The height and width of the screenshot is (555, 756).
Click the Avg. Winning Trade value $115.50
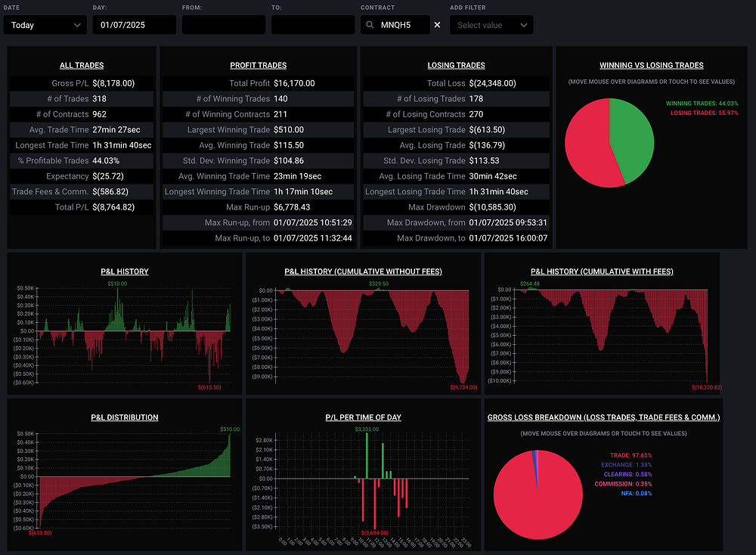pyautogui.click(x=289, y=145)
